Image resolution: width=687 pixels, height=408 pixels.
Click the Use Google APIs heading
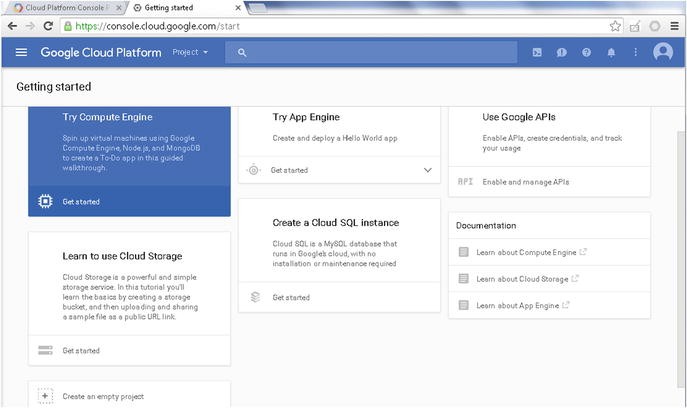coord(519,117)
